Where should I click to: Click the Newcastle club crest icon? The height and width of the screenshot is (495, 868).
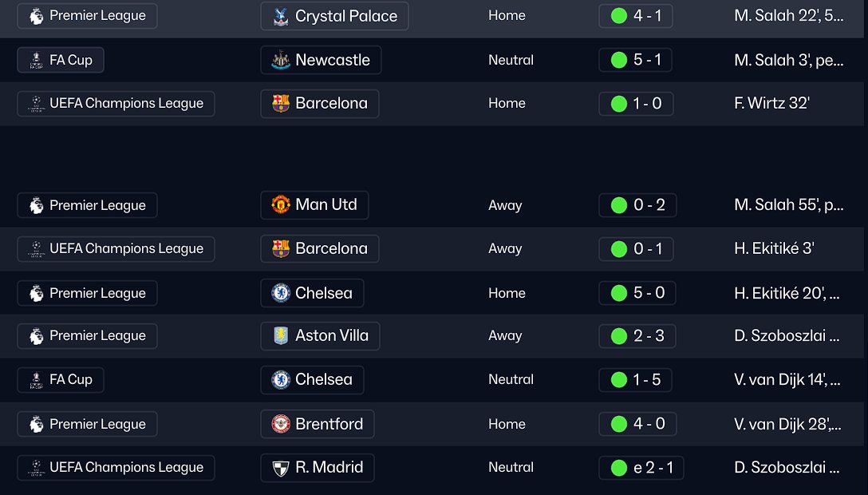tap(281, 60)
